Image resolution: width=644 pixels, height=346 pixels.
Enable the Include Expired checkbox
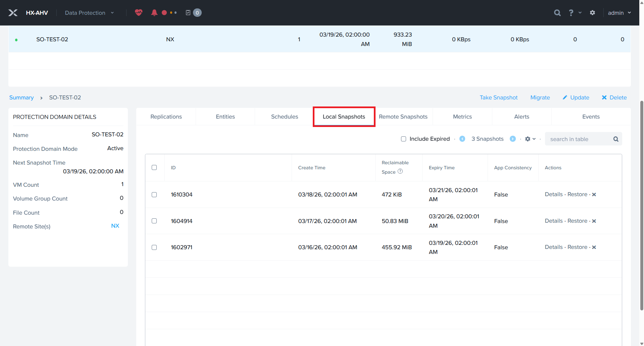[x=403, y=139]
